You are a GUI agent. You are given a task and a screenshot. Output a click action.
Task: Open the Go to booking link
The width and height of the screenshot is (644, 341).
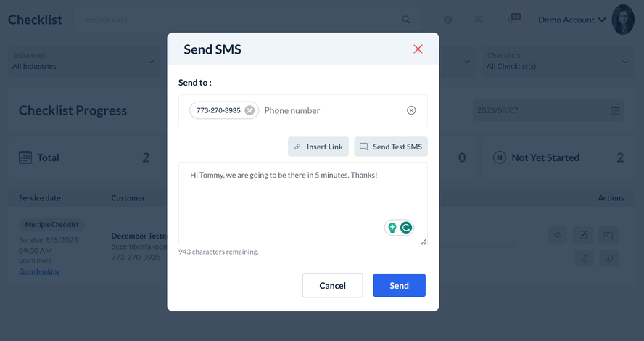coord(39,271)
